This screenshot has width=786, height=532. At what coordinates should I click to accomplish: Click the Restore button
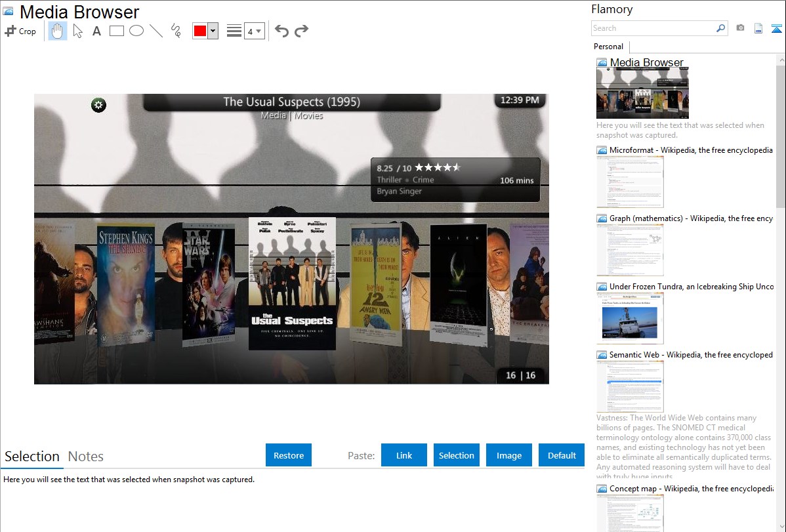(x=289, y=455)
